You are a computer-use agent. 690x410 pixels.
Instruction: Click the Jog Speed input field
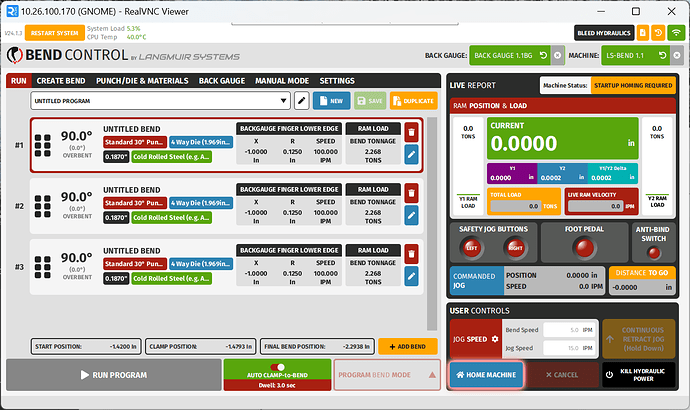tap(569, 348)
